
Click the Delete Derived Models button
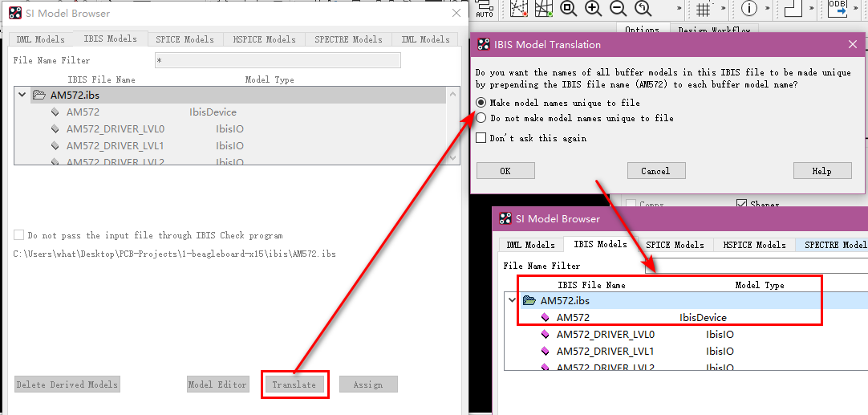pos(67,384)
